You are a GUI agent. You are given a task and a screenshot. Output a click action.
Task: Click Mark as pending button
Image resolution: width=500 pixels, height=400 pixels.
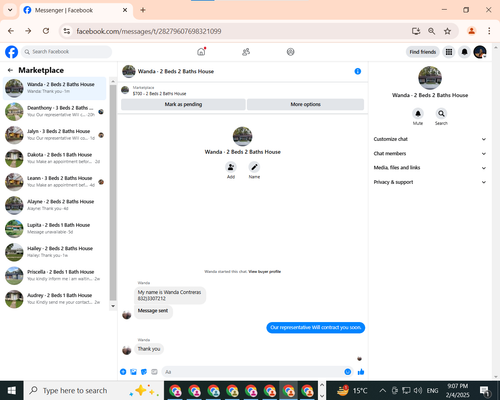[x=183, y=104]
